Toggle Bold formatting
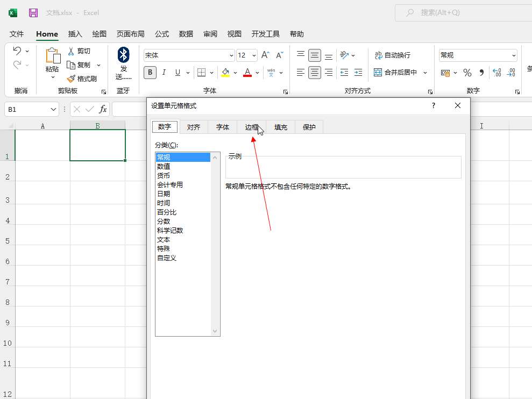 150,72
